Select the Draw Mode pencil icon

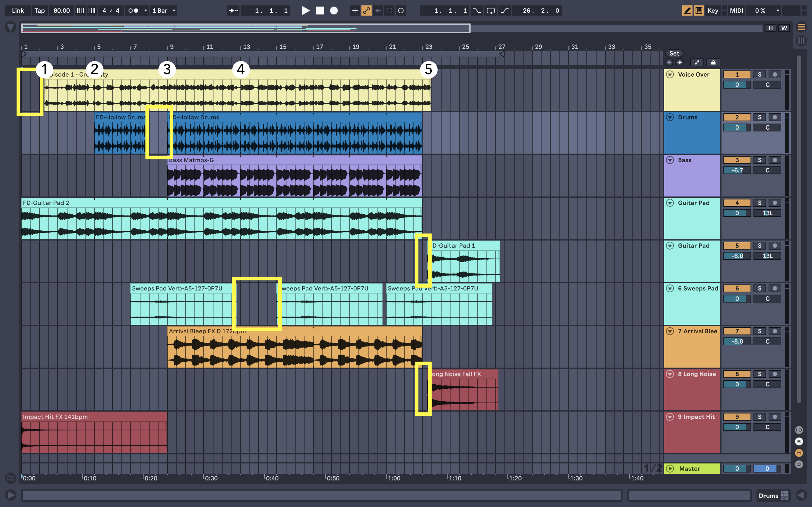687,10
